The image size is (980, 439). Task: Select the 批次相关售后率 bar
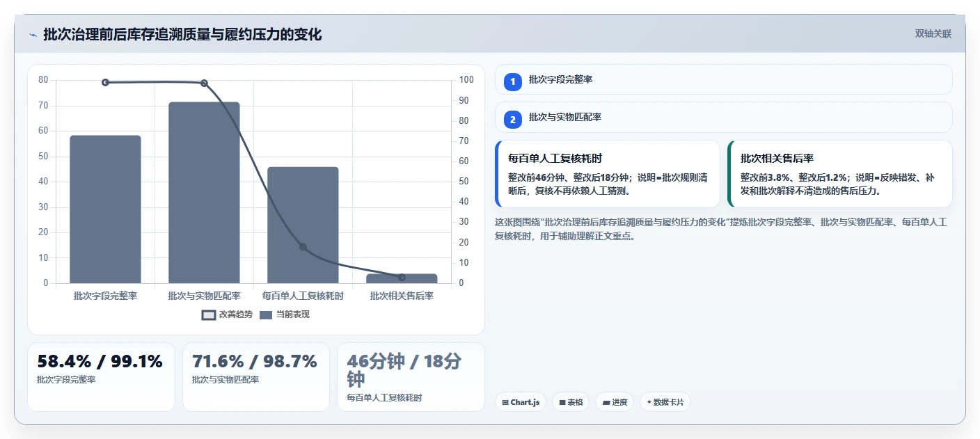coord(402,278)
